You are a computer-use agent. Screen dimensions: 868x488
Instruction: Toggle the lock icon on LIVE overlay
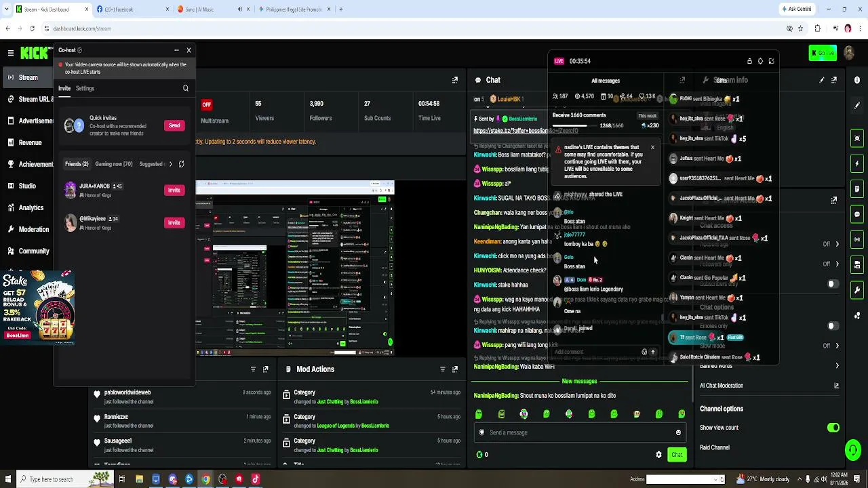(x=749, y=61)
